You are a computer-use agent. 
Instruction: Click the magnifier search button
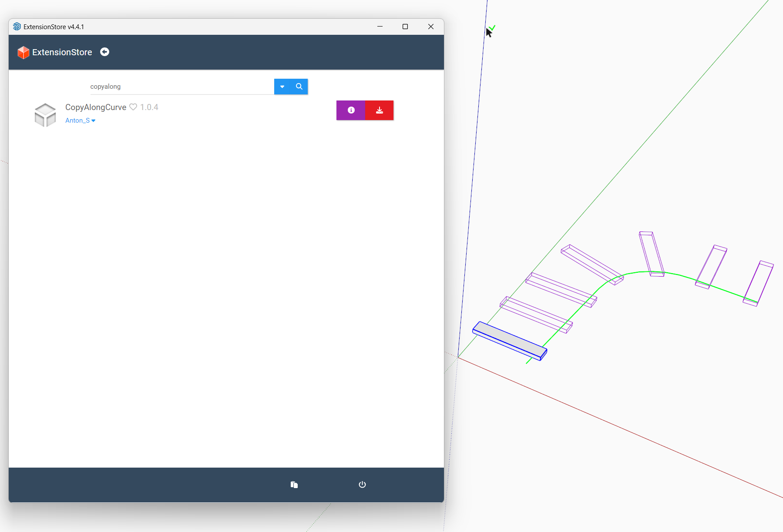(x=299, y=87)
